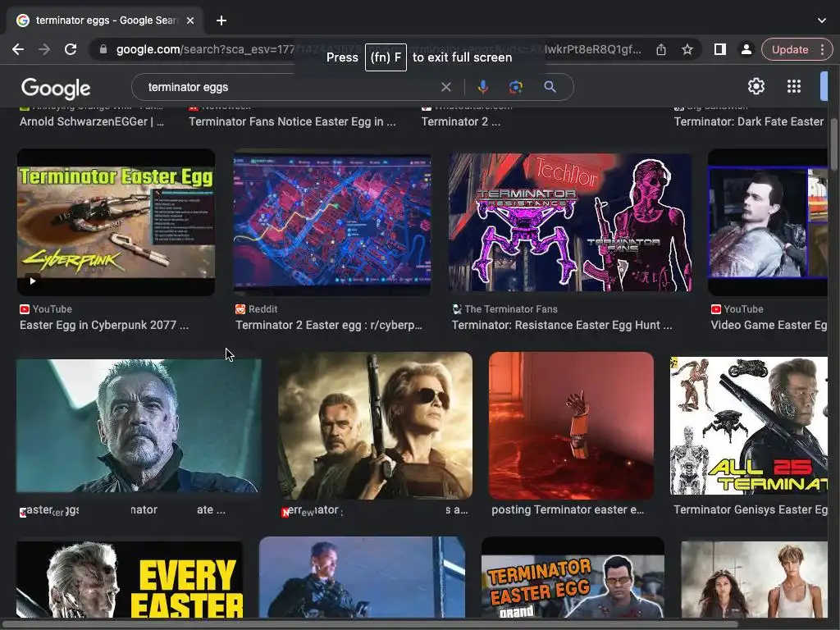This screenshot has height=630, width=840.
Task: Reload the page with the refresh icon
Action: pyautogui.click(x=71, y=49)
